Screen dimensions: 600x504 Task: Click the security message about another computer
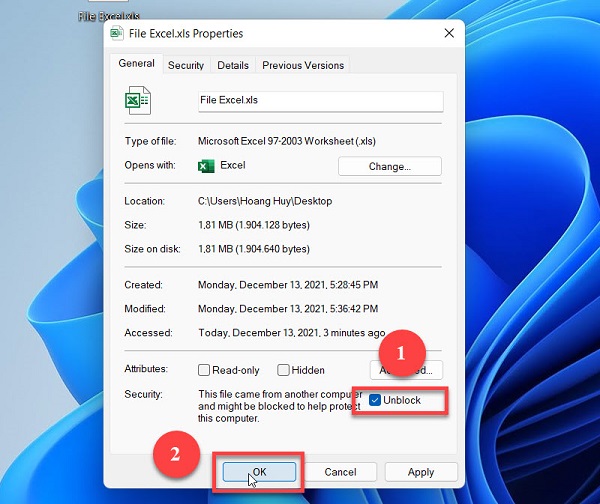coord(279,406)
